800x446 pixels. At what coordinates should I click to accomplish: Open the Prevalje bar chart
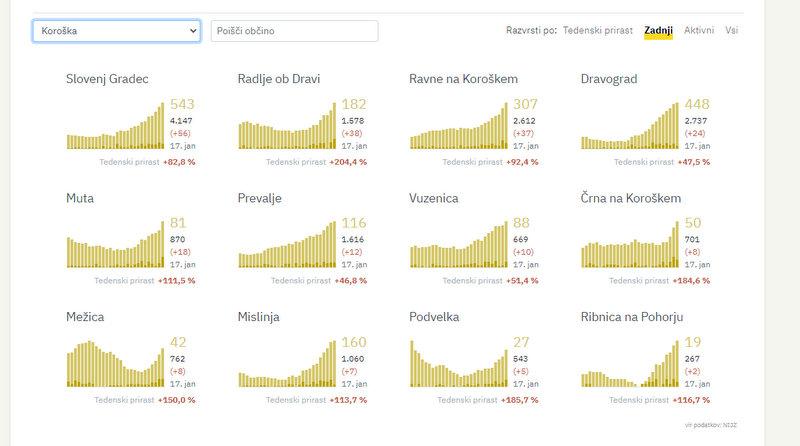click(x=287, y=247)
